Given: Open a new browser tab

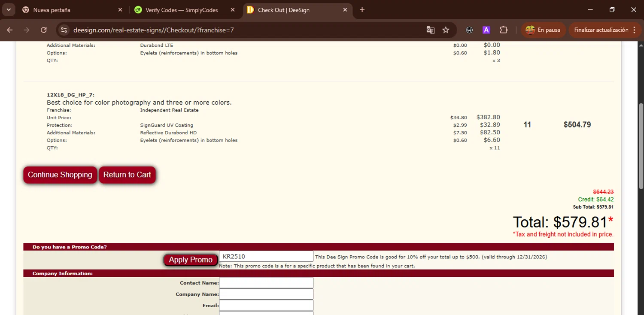Looking at the screenshot, I should tap(362, 10).
